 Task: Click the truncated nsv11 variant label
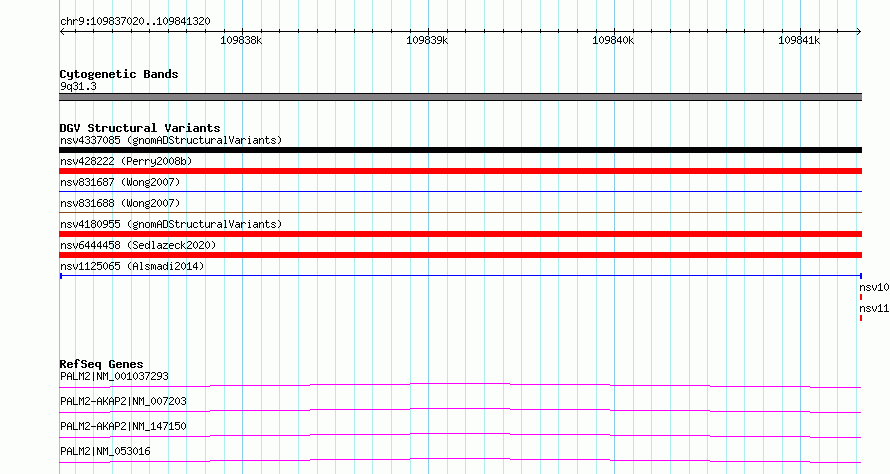pyautogui.click(x=874, y=308)
